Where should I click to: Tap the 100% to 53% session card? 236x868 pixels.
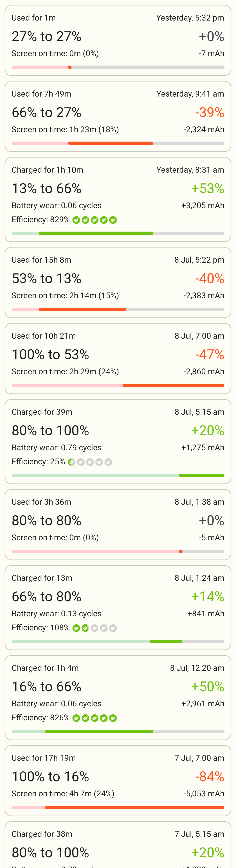(x=118, y=359)
